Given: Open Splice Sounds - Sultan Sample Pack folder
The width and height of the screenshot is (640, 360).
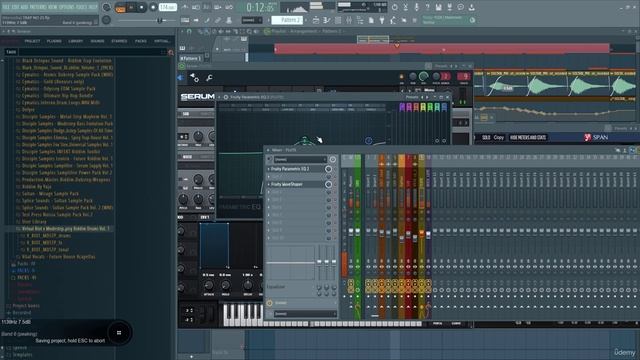Looking at the screenshot, I should (57, 200).
